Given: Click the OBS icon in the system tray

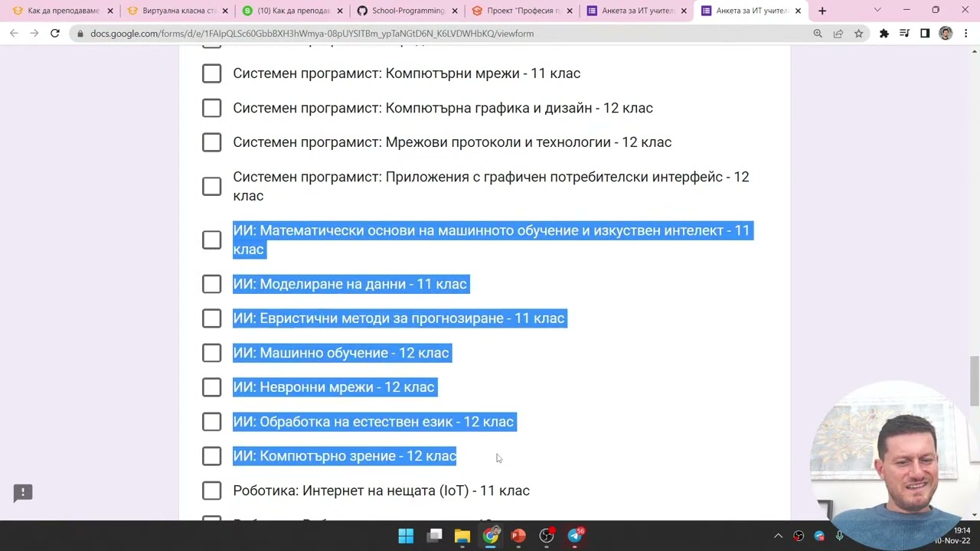Looking at the screenshot, I should coord(799,536).
